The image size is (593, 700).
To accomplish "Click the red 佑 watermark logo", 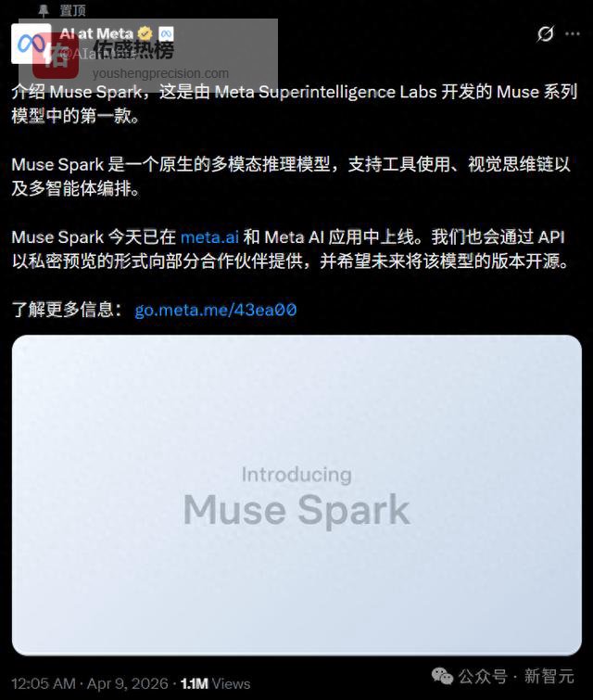I will [56, 56].
